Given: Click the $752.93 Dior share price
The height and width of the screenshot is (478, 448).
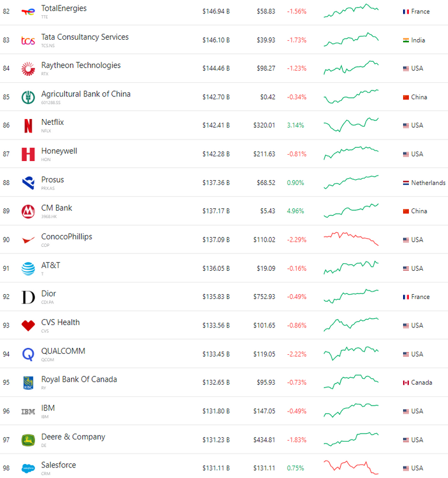Looking at the screenshot, I should 264,297.
